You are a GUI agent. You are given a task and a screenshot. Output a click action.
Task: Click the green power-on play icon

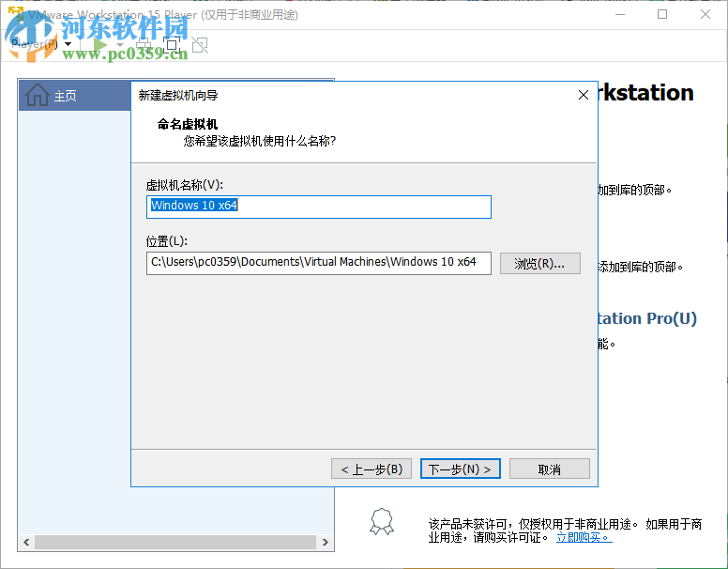pyautogui.click(x=99, y=45)
